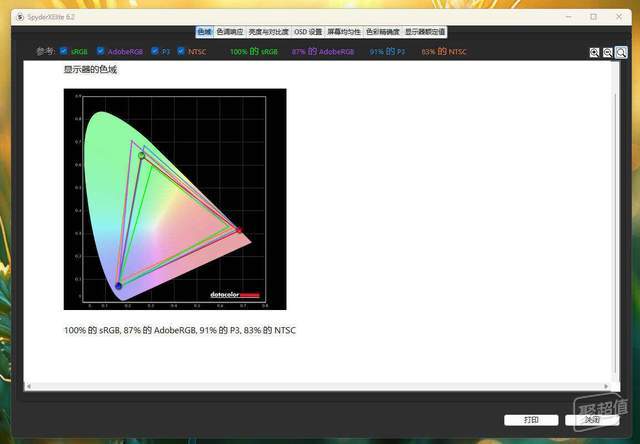Image resolution: width=640 pixels, height=444 pixels.
Task: Click the CIE gamut chart image
Action: click(x=175, y=199)
